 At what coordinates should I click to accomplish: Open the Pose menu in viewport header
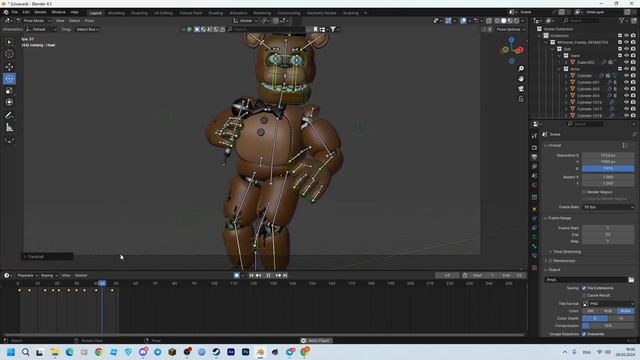89,20
